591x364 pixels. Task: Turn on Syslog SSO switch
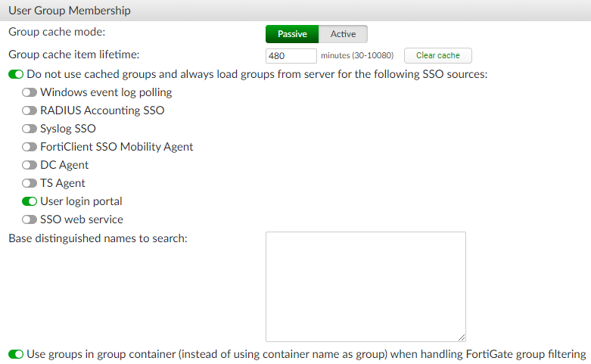tap(30, 129)
